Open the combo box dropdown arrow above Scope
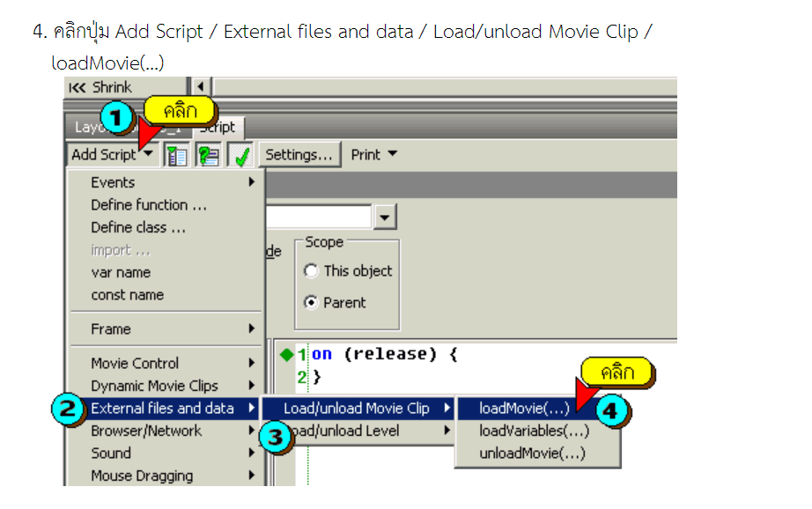This screenshot has width=812, height=509. pyautogui.click(x=385, y=217)
